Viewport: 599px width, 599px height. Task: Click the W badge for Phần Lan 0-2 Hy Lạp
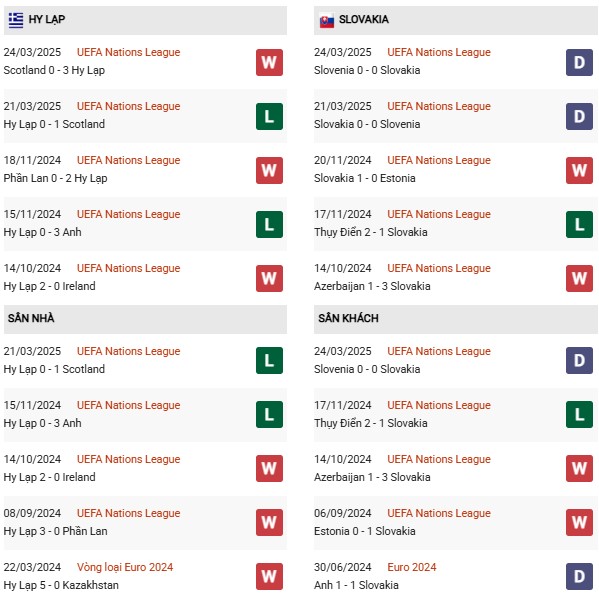[269, 170]
